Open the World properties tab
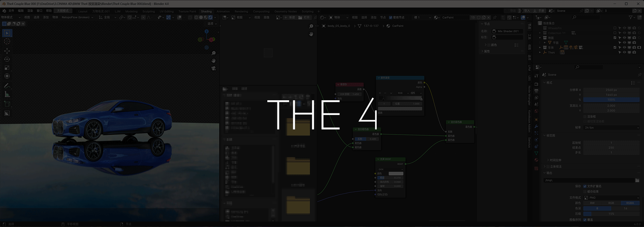 (x=536, y=111)
